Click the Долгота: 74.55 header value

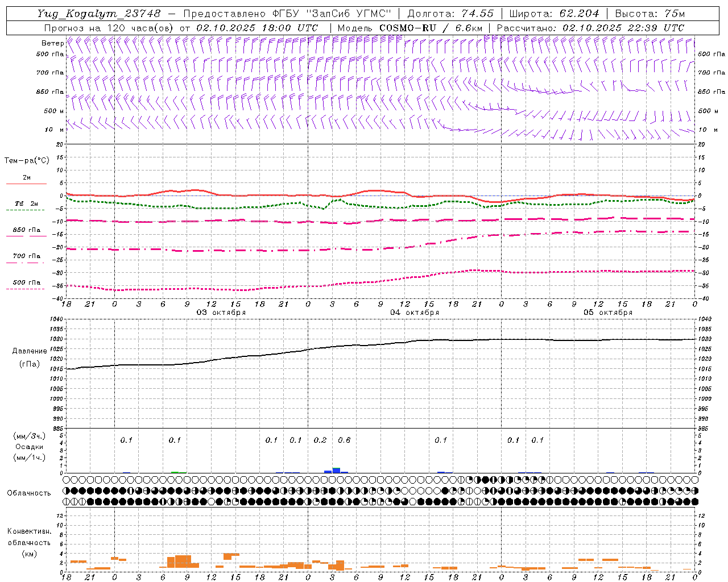pyautogui.click(x=450, y=14)
